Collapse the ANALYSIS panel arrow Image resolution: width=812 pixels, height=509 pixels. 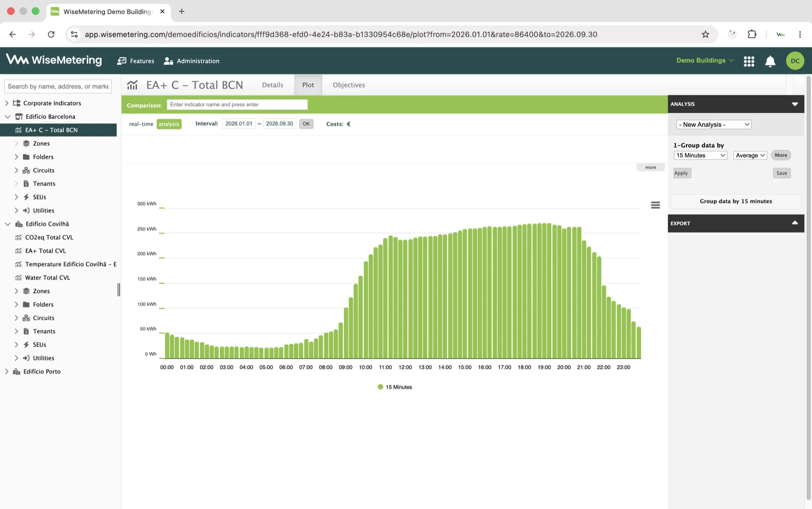795,104
